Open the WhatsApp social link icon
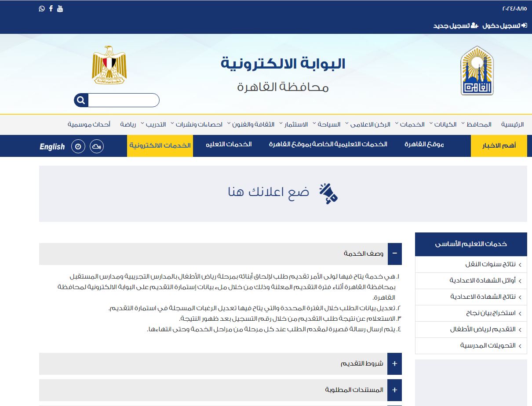This screenshot has height=406, width=532. click(42, 8)
